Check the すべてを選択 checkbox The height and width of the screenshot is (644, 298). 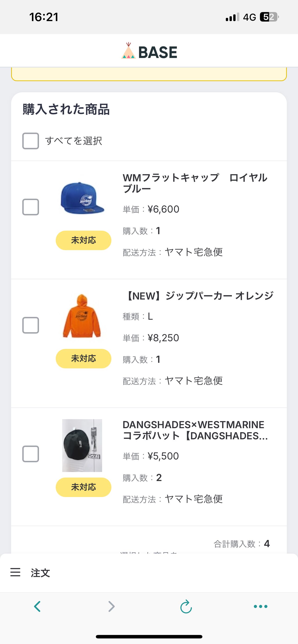click(31, 141)
